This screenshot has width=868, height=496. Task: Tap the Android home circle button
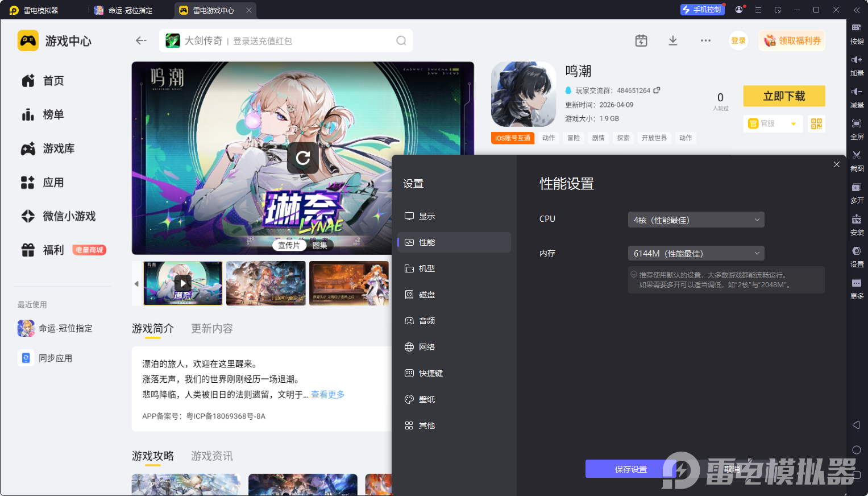pyautogui.click(x=857, y=450)
